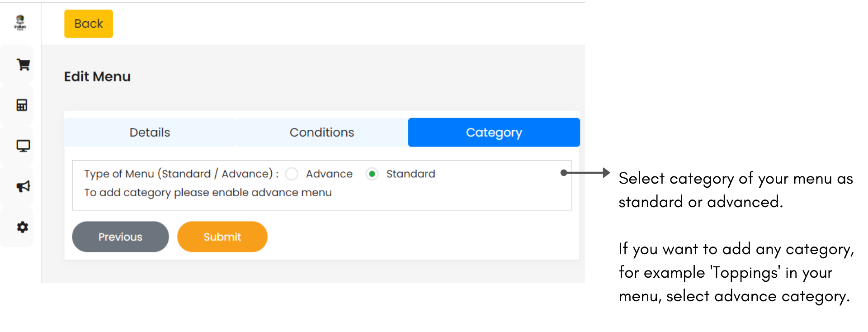Switch to the Conditions tab

[321, 133]
